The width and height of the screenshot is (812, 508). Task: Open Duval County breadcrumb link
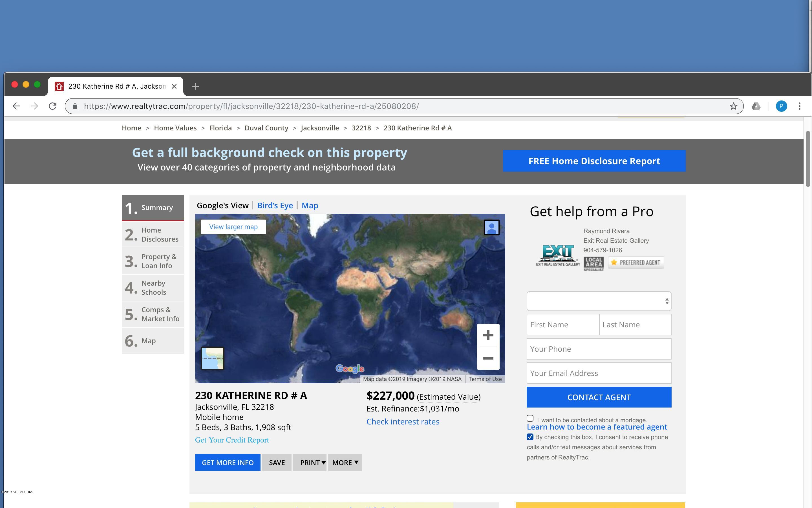tap(266, 128)
